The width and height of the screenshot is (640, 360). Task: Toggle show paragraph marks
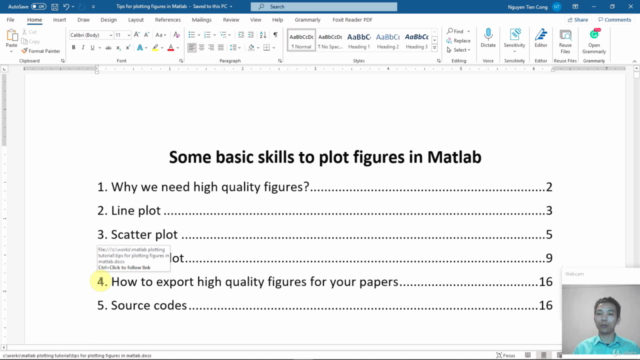click(276, 35)
